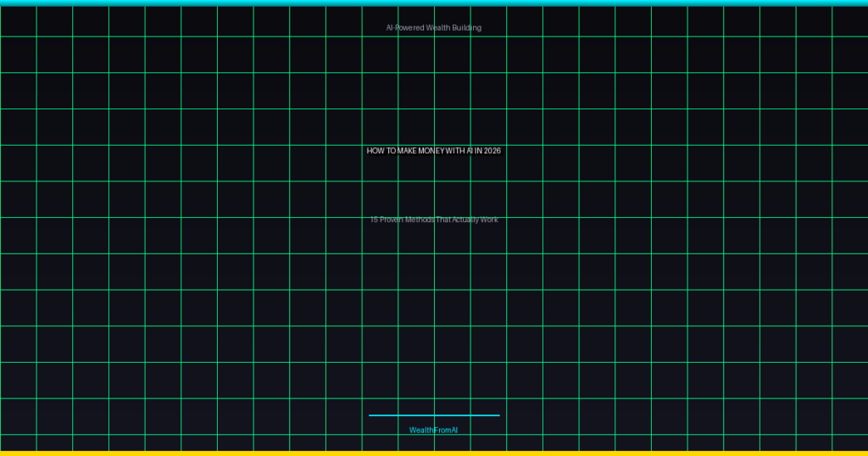Click "AI-Powered" in the top tagline
This screenshot has width=868, height=456.
pyautogui.click(x=404, y=28)
